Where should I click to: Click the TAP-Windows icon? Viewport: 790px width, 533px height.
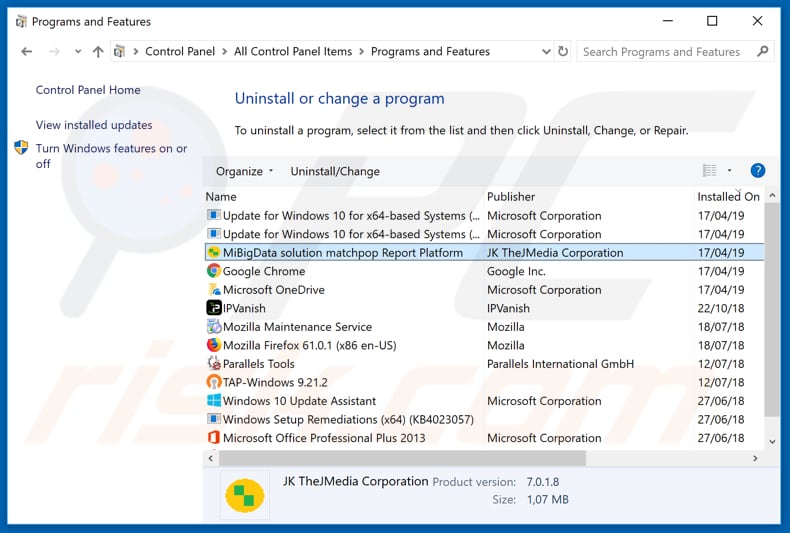pos(214,382)
